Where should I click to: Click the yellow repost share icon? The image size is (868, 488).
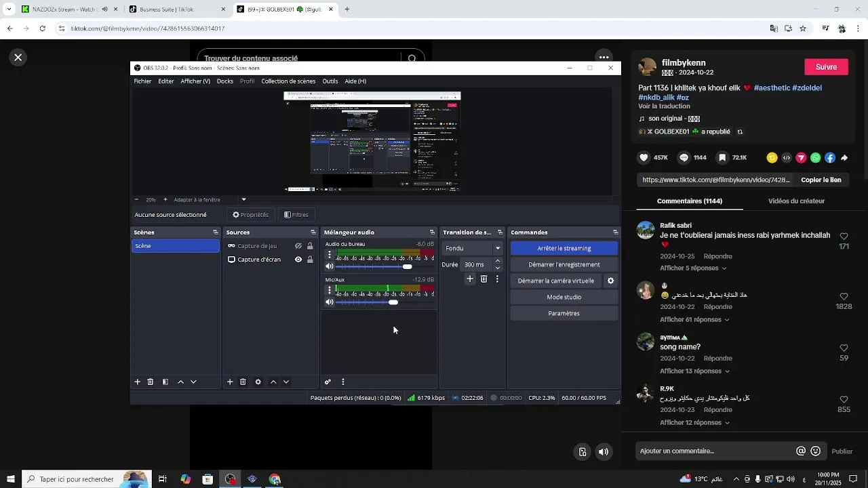(x=772, y=158)
